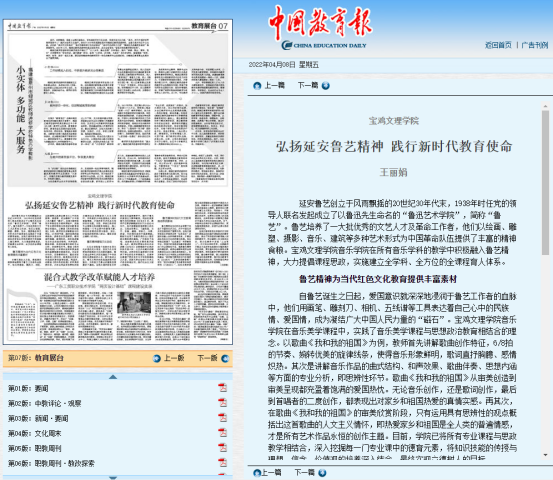Select 第04版：文化周末 in page list
The image size is (553, 480).
click(x=35, y=433)
